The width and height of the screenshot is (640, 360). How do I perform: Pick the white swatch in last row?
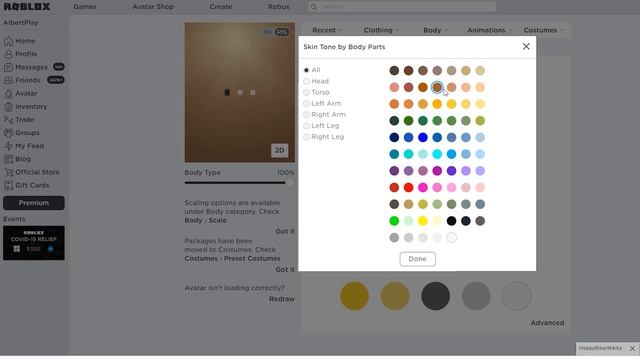point(451,238)
